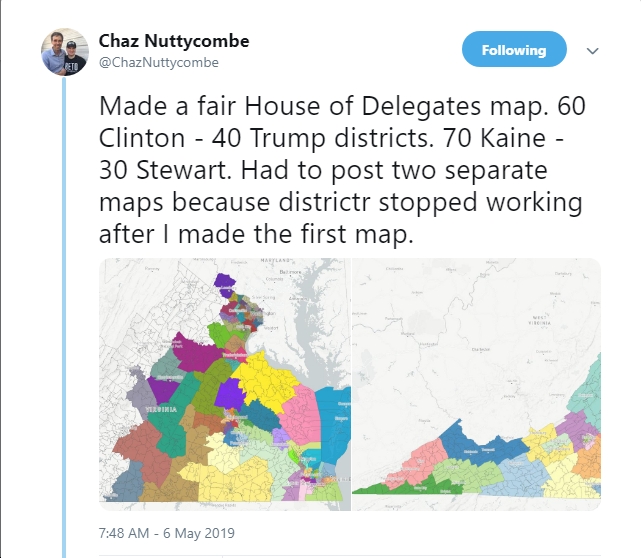Click the VIRGINIA label on left map
The image size is (641, 558).
(x=161, y=409)
